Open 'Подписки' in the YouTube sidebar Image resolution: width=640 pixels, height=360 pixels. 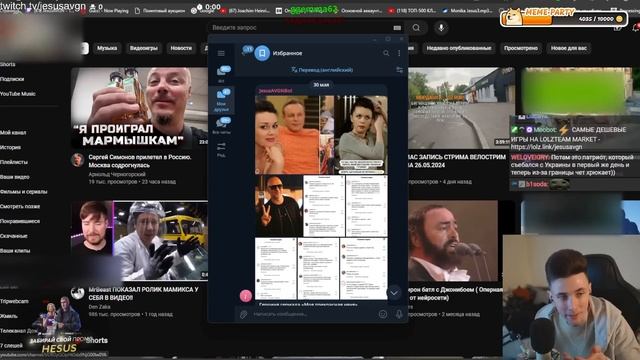(12, 79)
